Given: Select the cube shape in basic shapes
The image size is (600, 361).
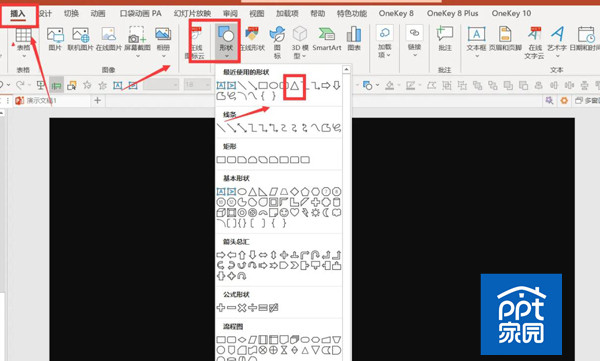Looking at the screenshot, I should coord(221,212).
